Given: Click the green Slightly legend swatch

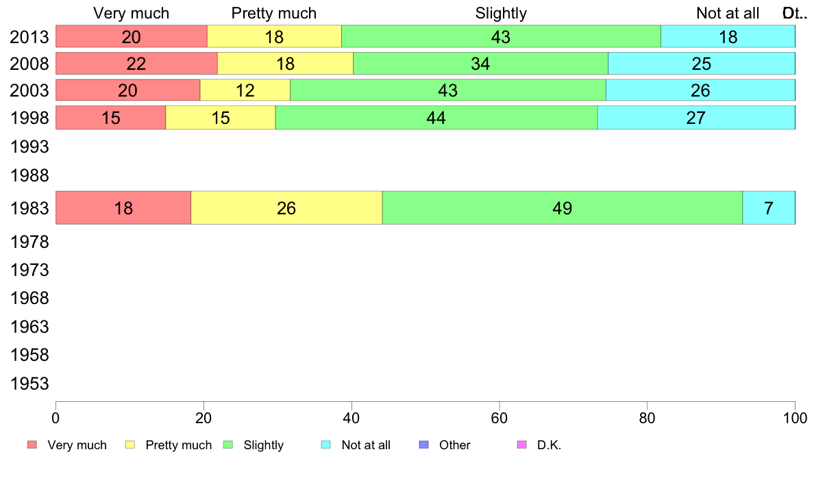Looking at the screenshot, I should tap(228, 445).
